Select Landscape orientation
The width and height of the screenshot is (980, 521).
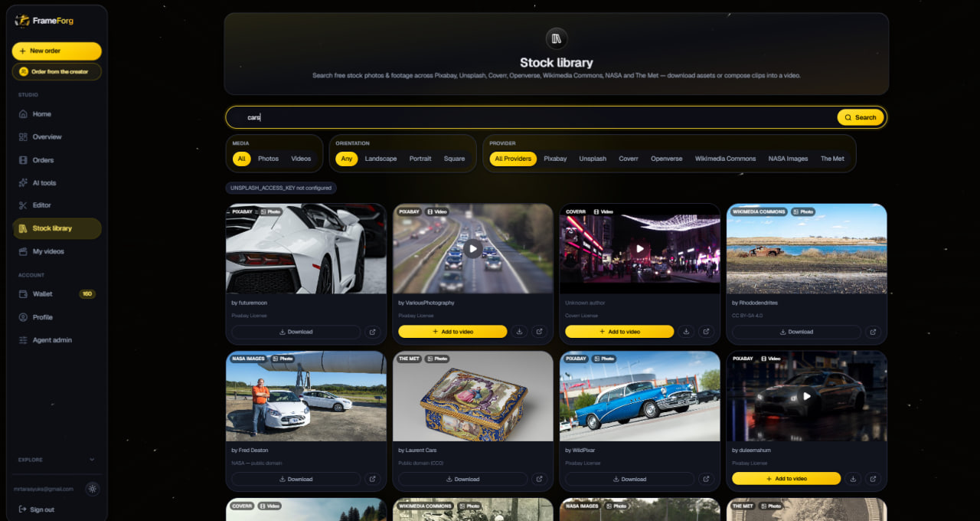(x=381, y=159)
